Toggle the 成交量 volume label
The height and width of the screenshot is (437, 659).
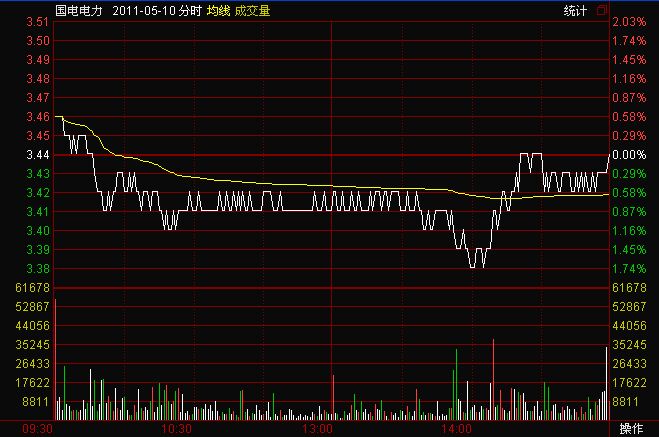tap(252, 9)
